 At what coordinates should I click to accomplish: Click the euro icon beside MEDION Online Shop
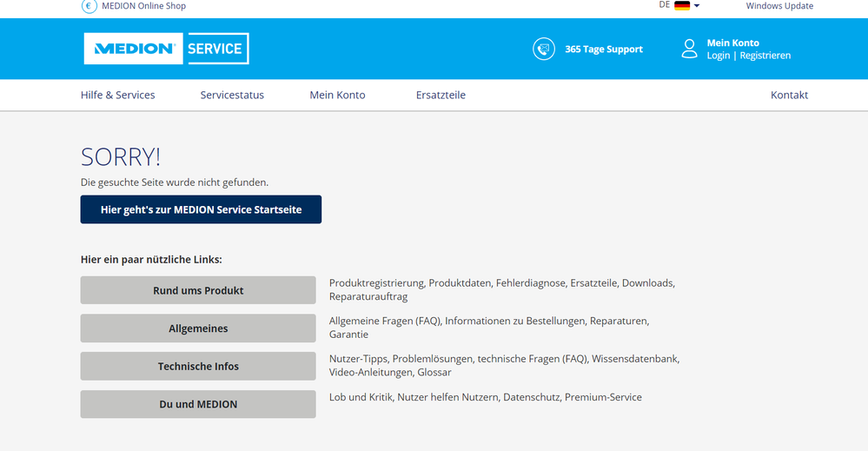point(89,6)
